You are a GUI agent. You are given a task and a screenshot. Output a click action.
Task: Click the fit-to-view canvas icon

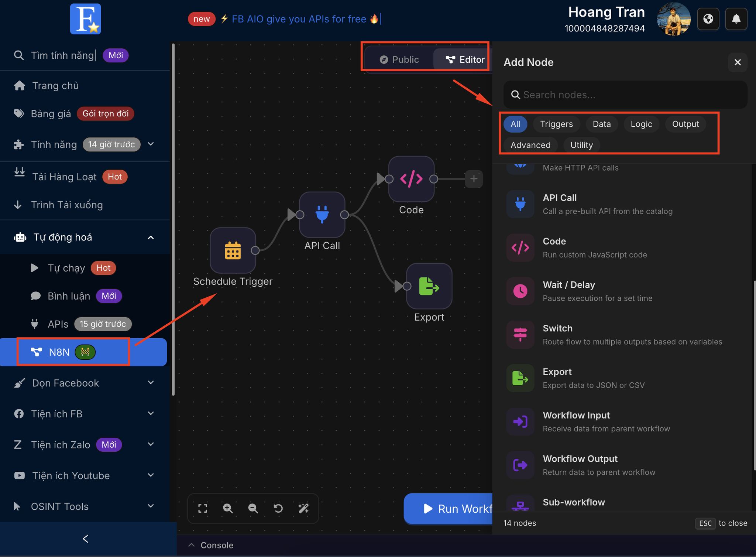pyautogui.click(x=203, y=509)
